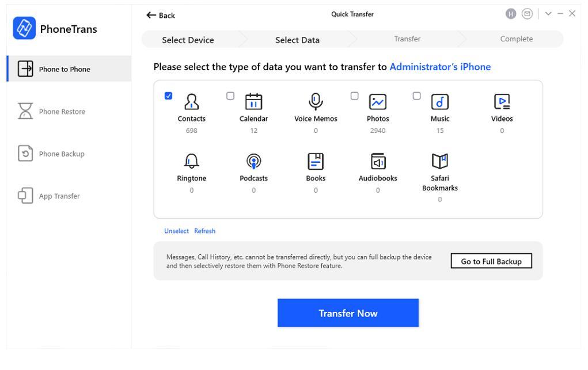This screenshot has height=370, width=588.
Task: Click the PhoneTrans logo icon
Action: 24,28
